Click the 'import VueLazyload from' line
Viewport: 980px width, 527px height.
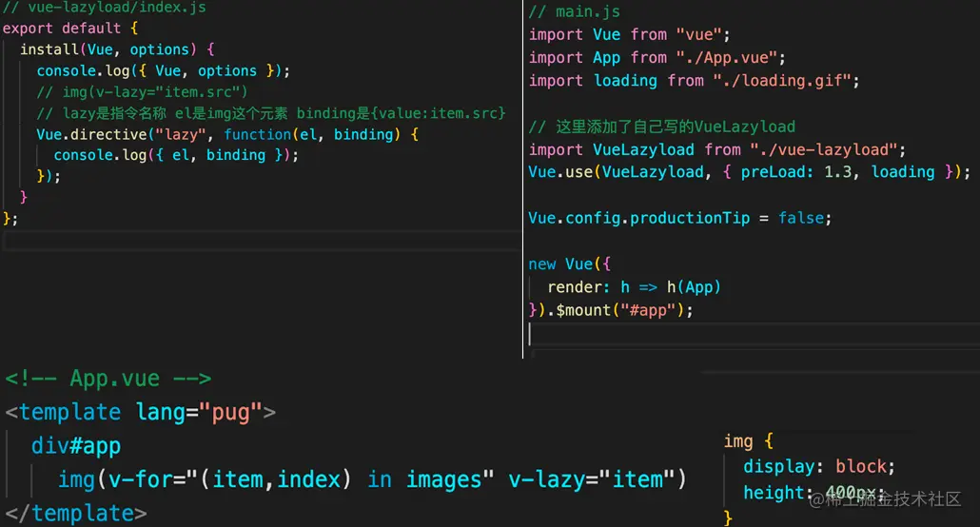(716, 150)
